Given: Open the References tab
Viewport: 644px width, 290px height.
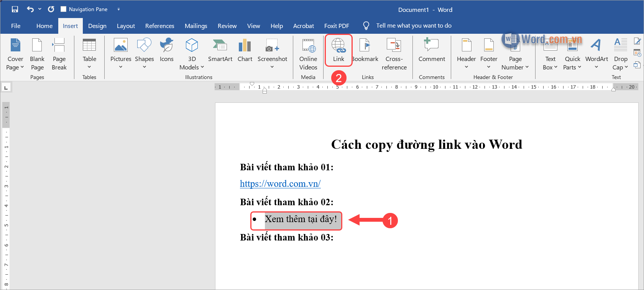Looking at the screenshot, I should (x=159, y=26).
